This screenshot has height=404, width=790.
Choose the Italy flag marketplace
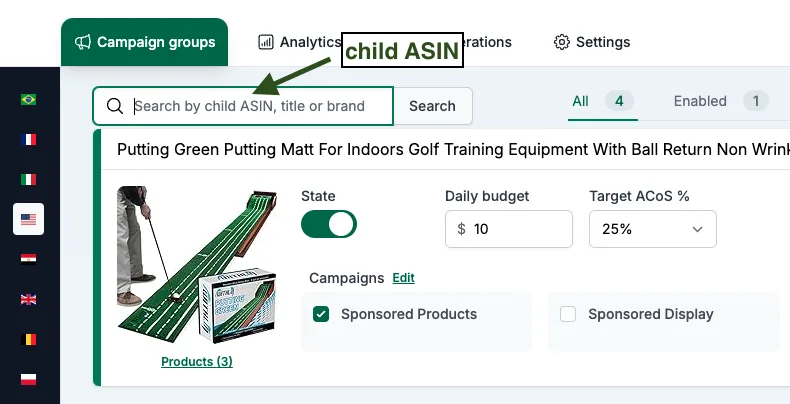point(28,179)
